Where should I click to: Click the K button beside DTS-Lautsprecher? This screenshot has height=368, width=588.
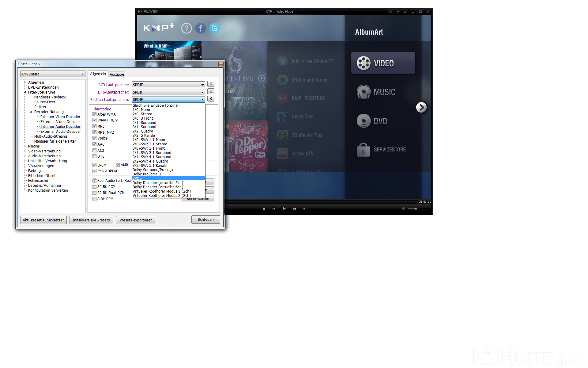pos(211,91)
